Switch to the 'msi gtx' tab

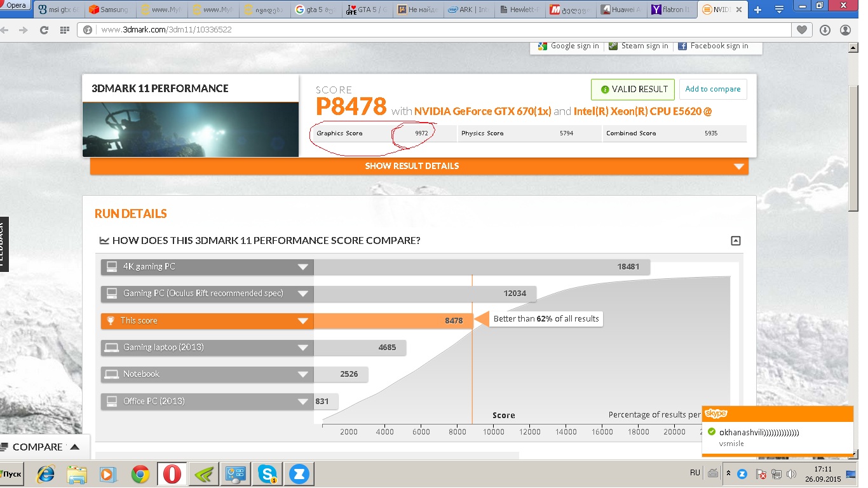58,10
